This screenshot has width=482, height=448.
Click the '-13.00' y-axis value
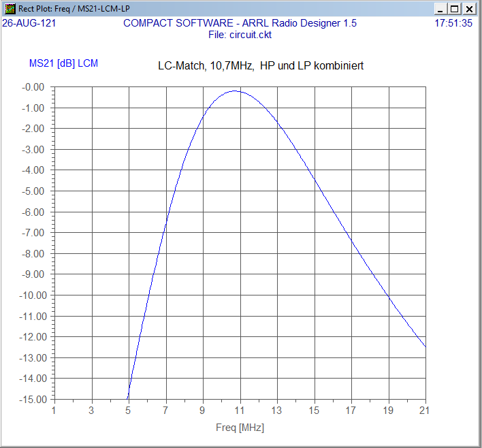pos(33,358)
